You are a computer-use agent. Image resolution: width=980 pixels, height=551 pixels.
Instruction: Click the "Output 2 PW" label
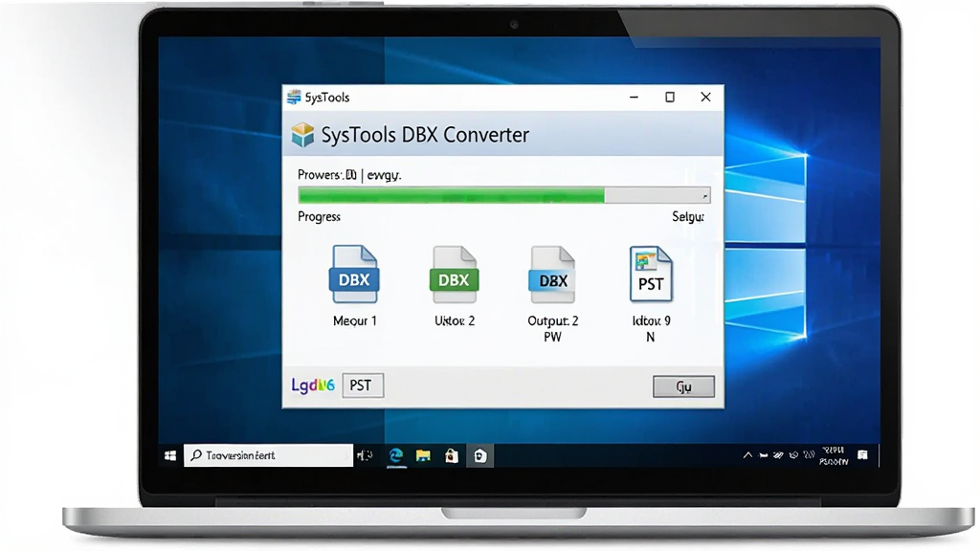(x=552, y=329)
